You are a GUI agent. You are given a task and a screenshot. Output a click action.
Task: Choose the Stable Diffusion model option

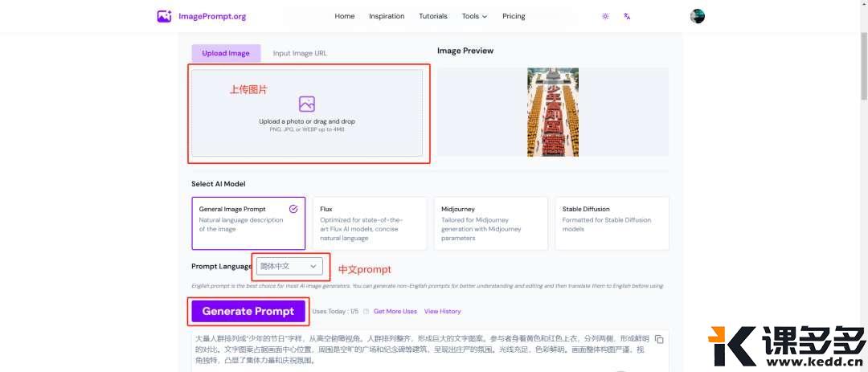click(612, 223)
